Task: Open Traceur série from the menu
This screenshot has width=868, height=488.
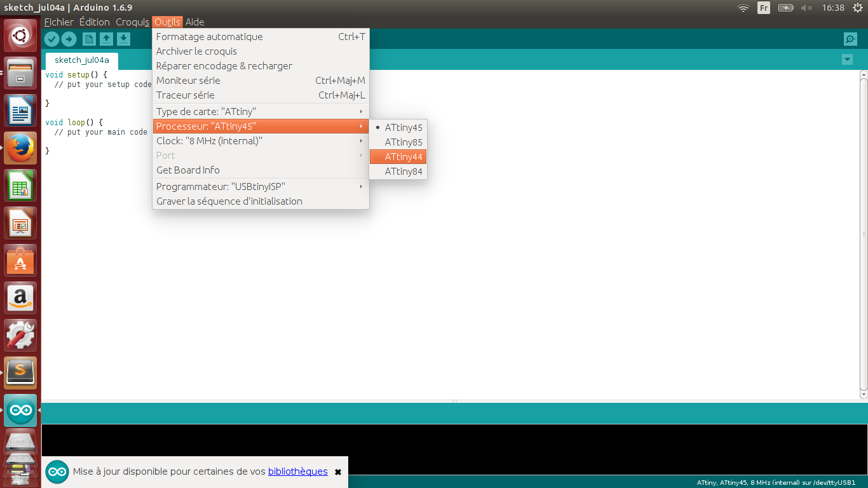Action: [x=261, y=95]
